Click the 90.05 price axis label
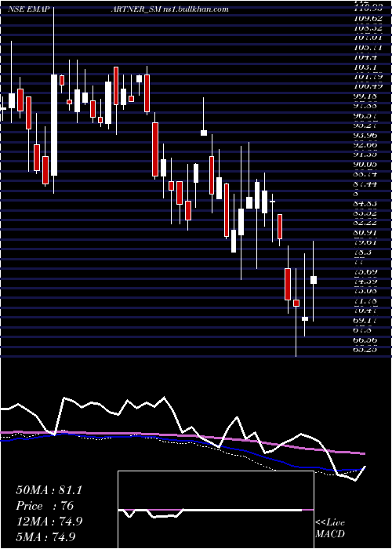The image size is (392, 549). click(366, 165)
